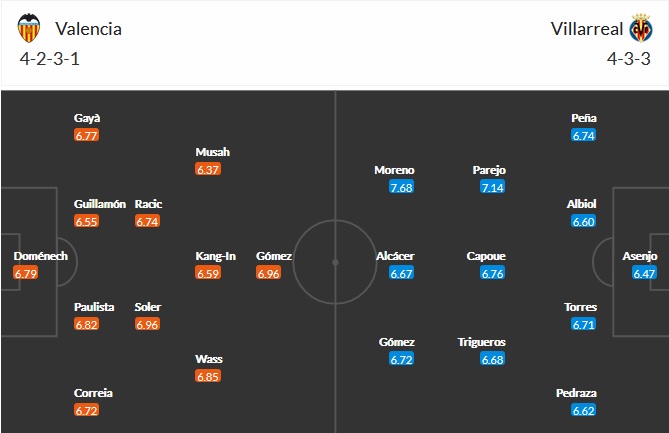Select Alcácer in Villarreal's attack
Viewport: 669px width, 433px height.
pos(394,256)
